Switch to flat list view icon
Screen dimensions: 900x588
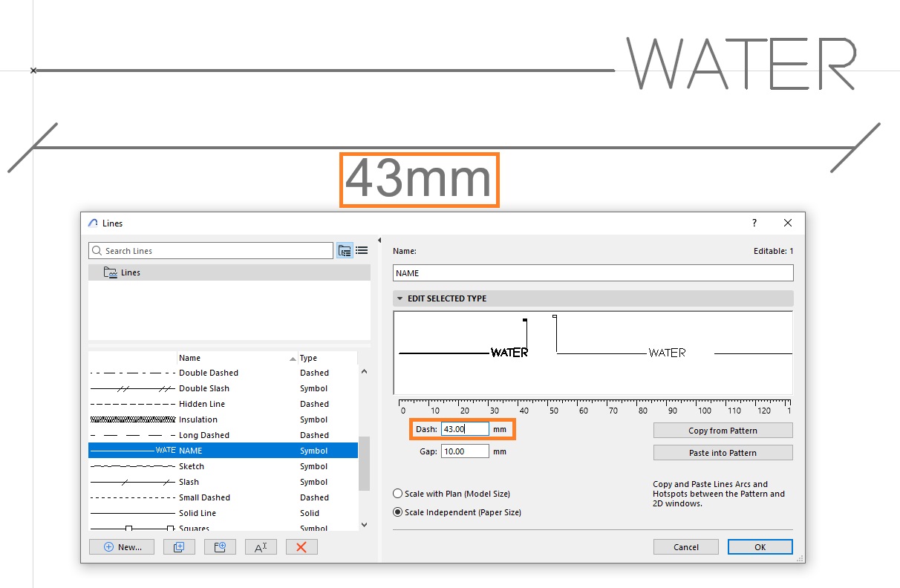(x=362, y=251)
